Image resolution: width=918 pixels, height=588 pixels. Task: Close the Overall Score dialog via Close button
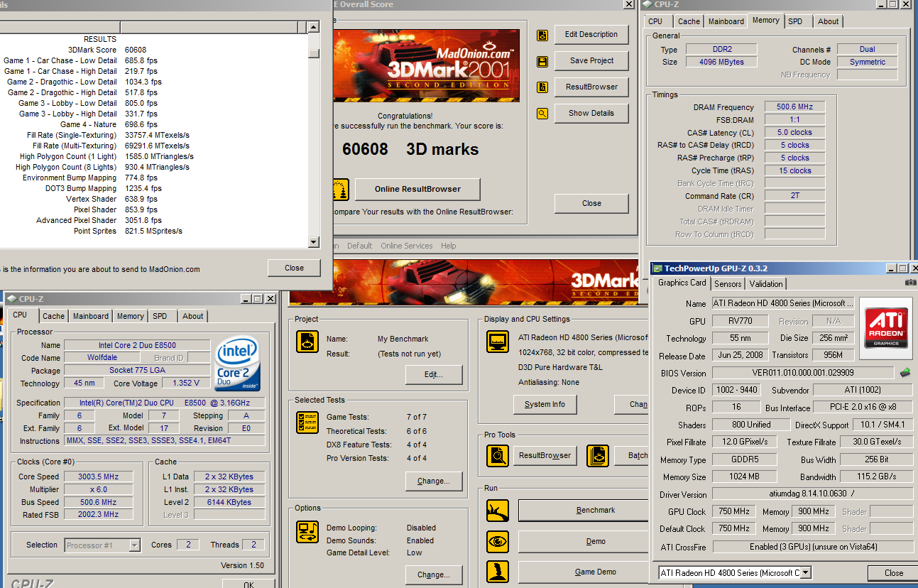pyautogui.click(x=591, y=203)
